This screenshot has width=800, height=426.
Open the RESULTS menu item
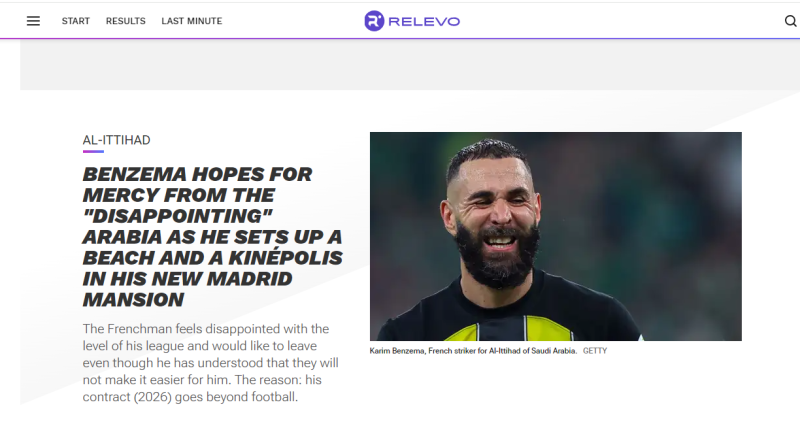coord(126,21)
